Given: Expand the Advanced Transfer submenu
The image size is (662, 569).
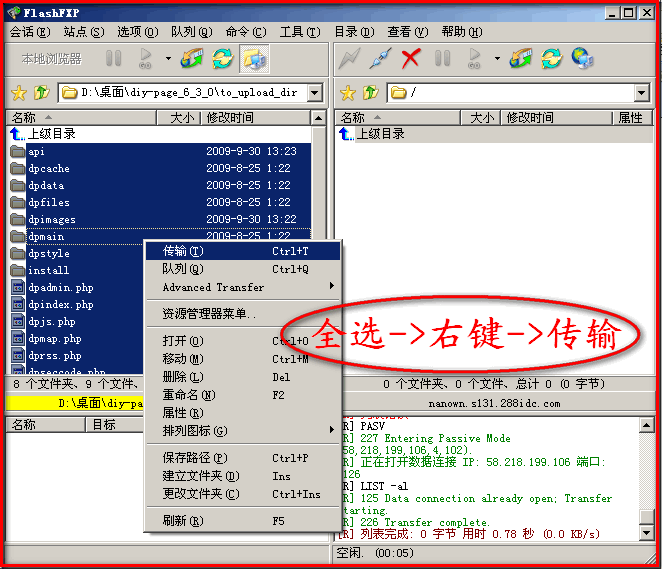Looking at the screenshot, I should [243, 287].
